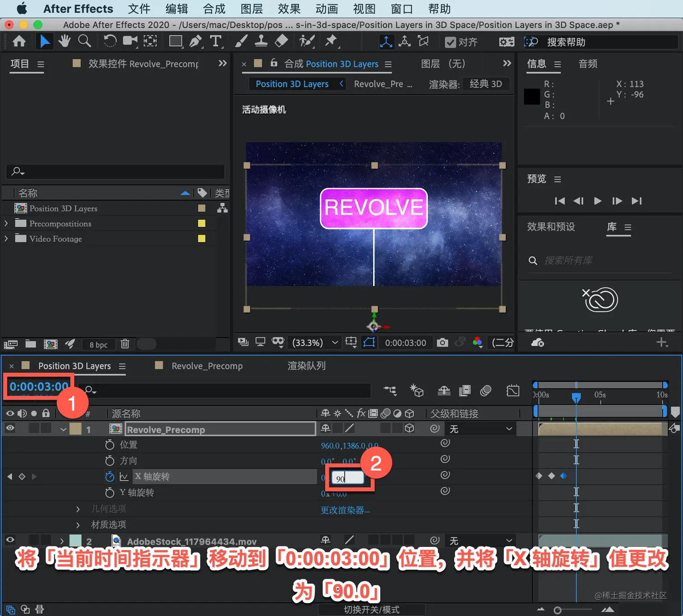
Task: Create a new composition from Project panel
Action: (51, 344)
